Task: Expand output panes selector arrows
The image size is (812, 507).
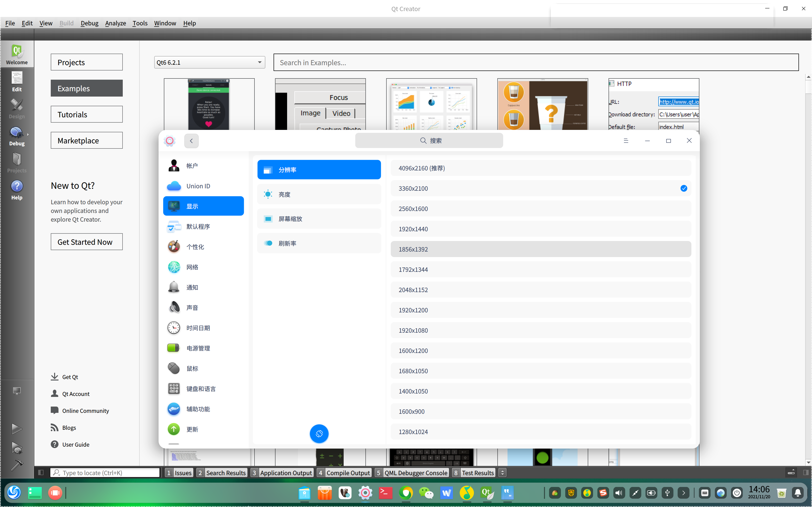Action: click(502, 472)
